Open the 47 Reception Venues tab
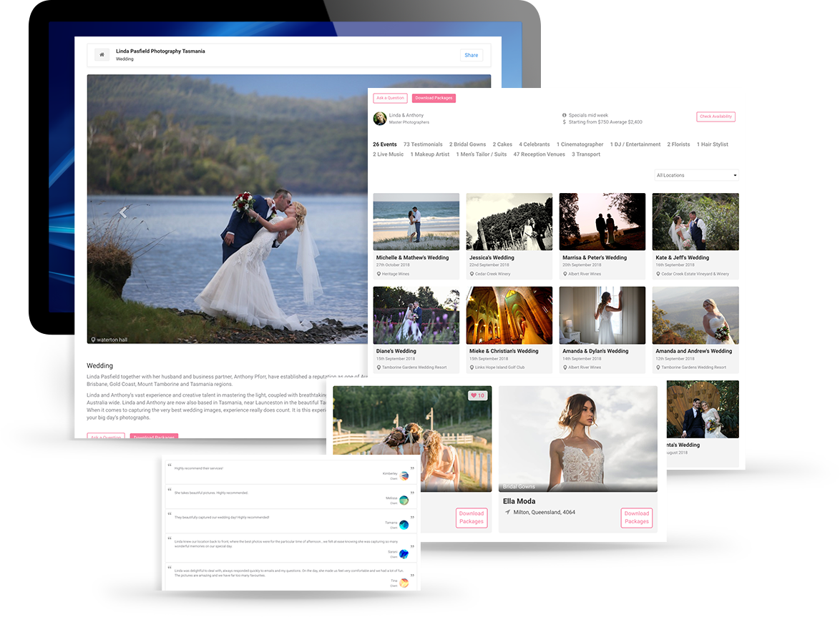The width and height of the screenshot is (840, 617). pyautogui.click(x=539, y=154)
